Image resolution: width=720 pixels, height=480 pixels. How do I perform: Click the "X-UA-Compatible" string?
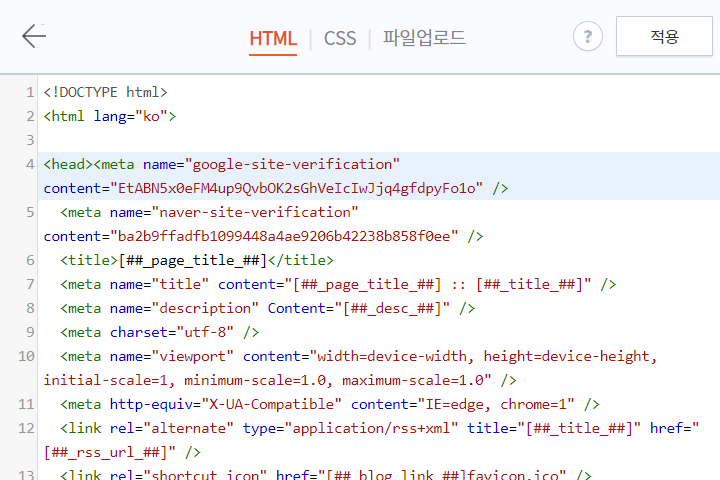pos(271,404)
